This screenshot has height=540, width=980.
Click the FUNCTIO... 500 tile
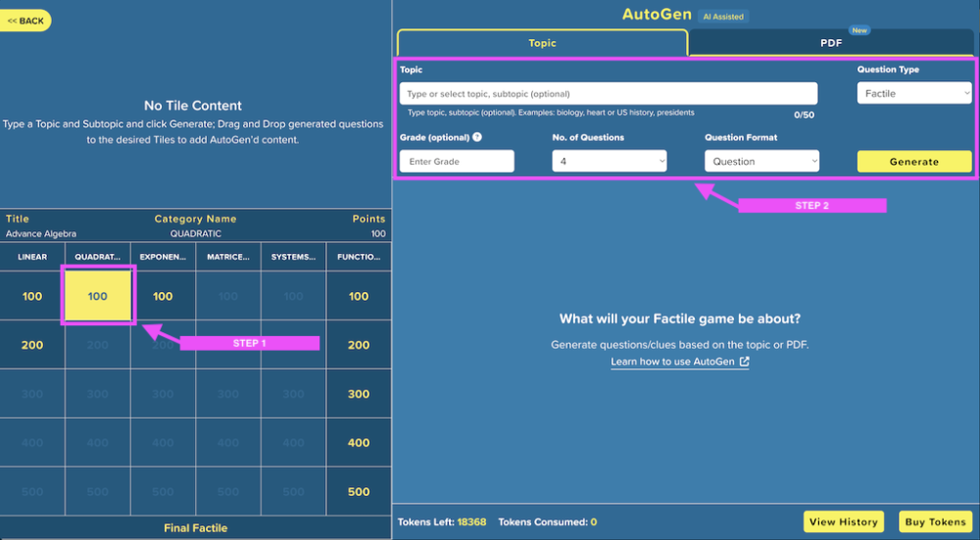[x=359, y=492]
